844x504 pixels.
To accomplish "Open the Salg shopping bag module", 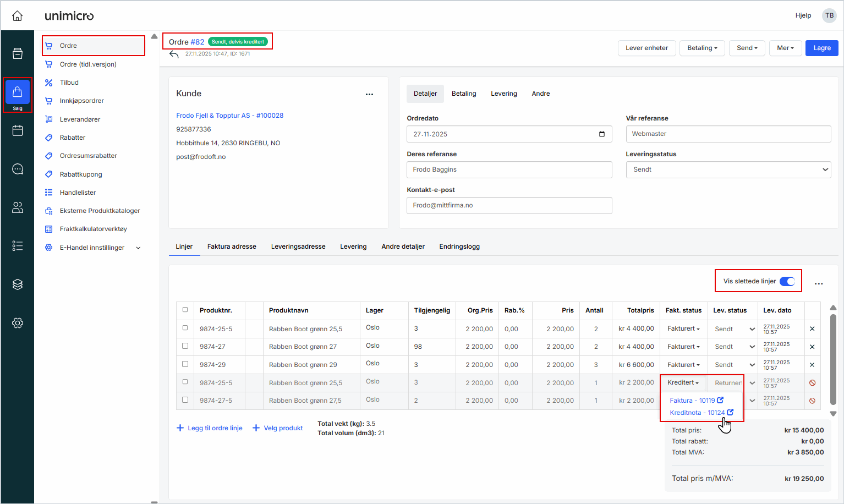I will coord(18,94).
